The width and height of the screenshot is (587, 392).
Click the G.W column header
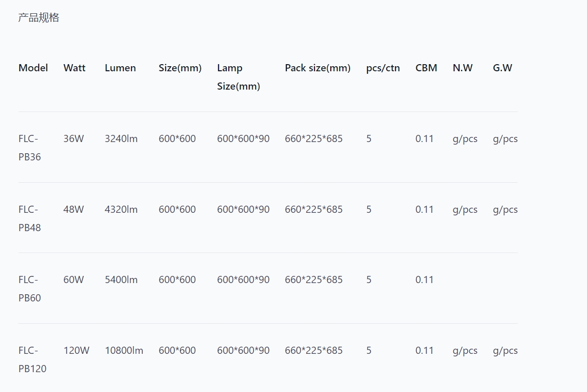click(x=502, y=68)
